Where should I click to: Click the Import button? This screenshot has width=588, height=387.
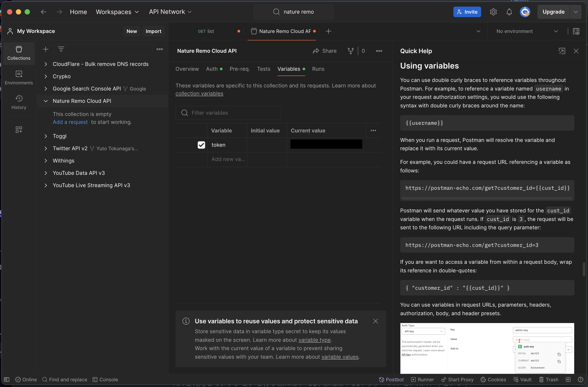pos(153,31)
